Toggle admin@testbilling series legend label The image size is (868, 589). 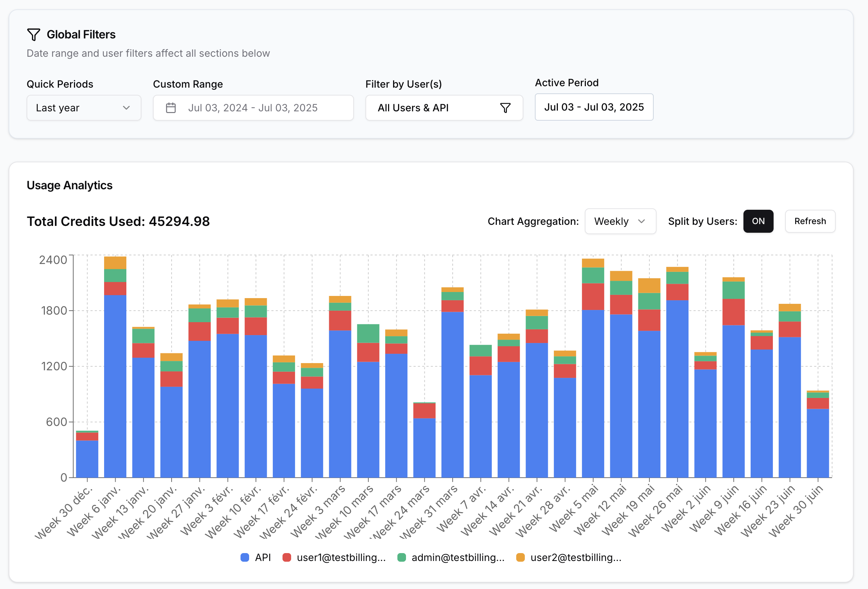point(458,557)
